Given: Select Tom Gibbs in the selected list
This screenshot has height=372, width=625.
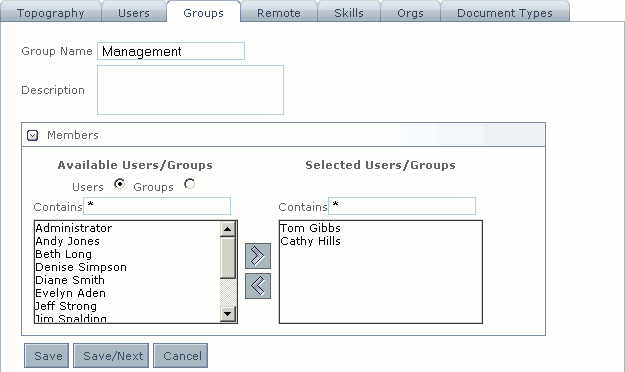Looking at the screenshot, I should (x=381, y=228).
